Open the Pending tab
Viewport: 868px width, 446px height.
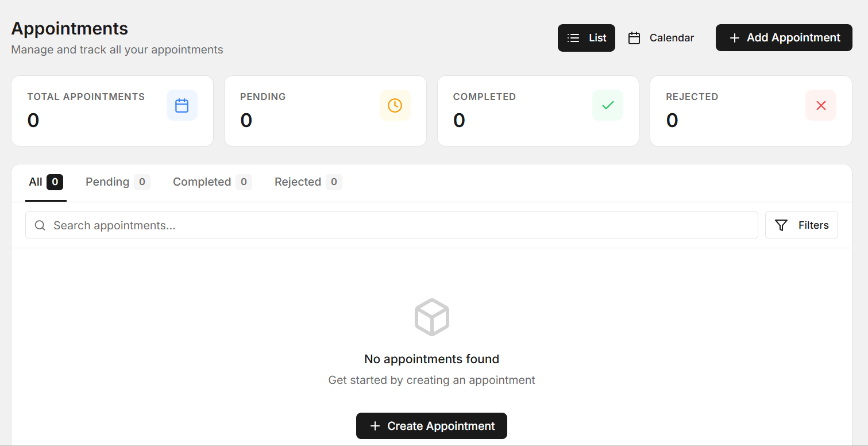tap(118, 182)
